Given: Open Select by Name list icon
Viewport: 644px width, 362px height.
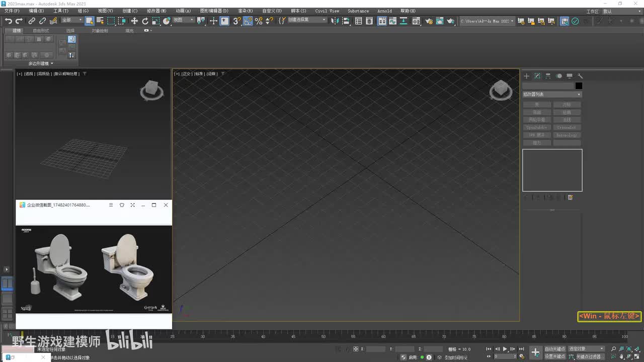Looking at the screenshot, I should click(100, 21).
